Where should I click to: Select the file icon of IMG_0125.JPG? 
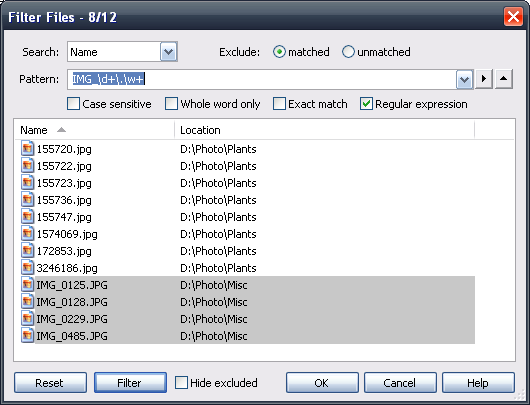point(27,285)
